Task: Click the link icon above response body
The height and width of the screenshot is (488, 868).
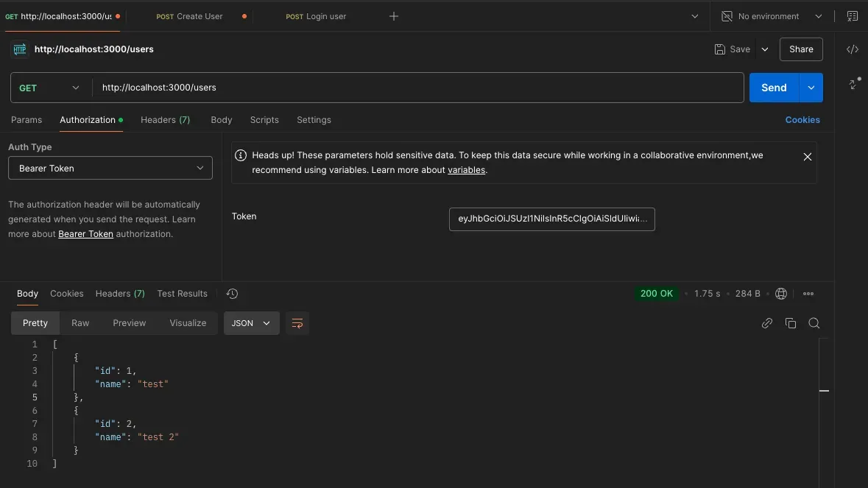Action: [x=767, y=323]
